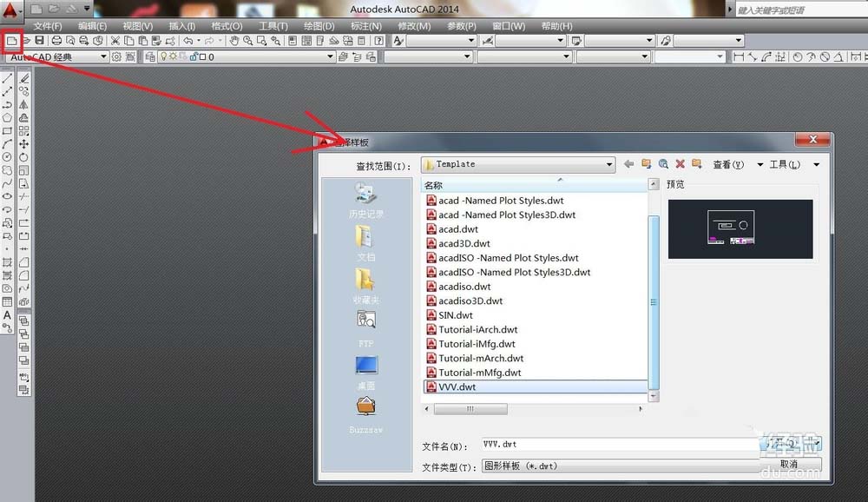The image size is (868, 502).
Task: Select the Line draw tool
Action: (x=7, y=79)
